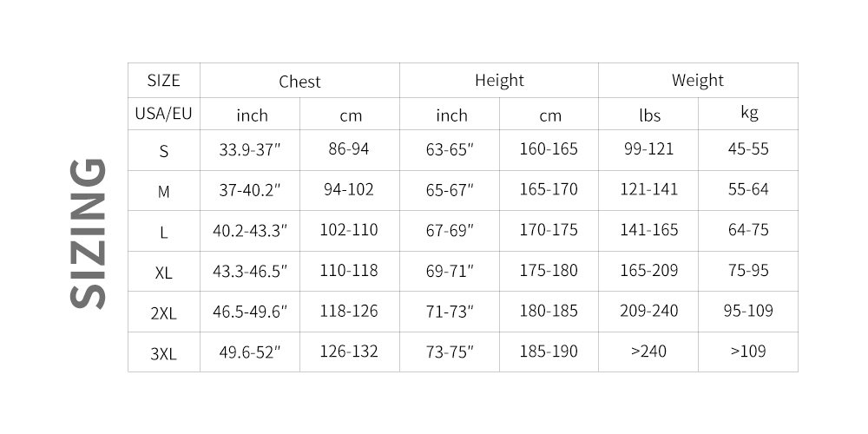This screenshot has height=434, width=868.
Task: Select the >109 weight kg cell
Action: [748, 352]
